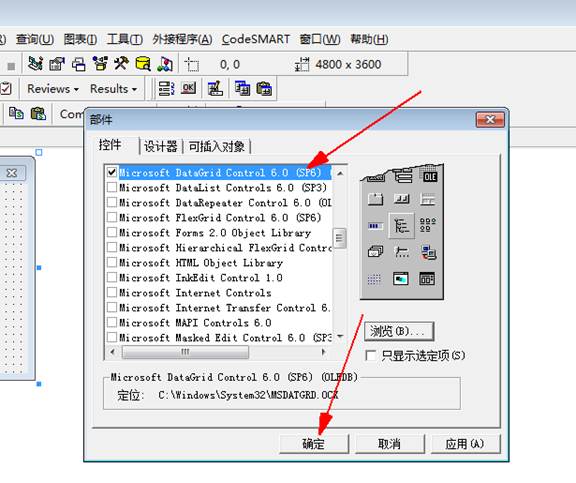The image size is (576, 483).
Task: Click the OK tab-order toolbar icon
Action: [x=188, y=88]
